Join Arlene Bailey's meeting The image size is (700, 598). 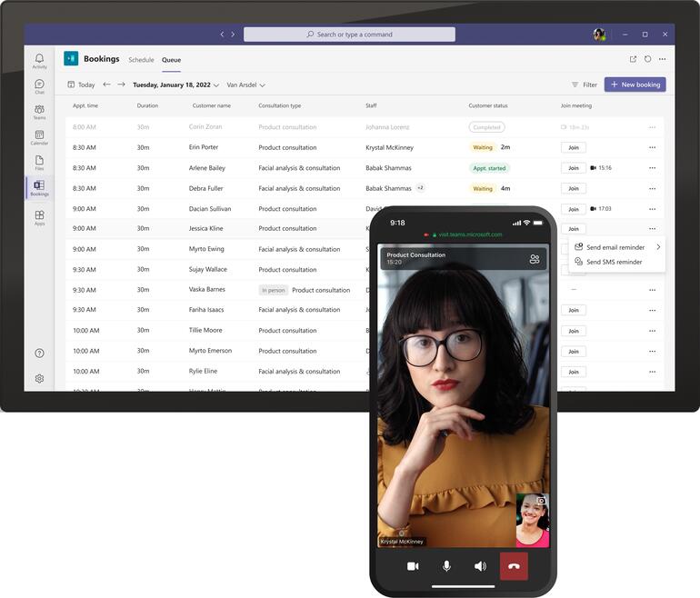click(574, 168)
